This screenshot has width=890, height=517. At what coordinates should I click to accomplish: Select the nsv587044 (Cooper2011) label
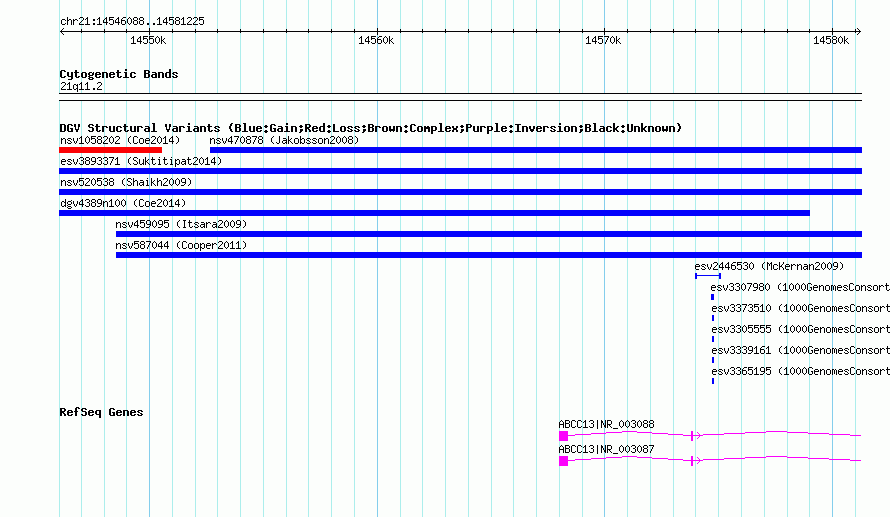click(181, 245)
